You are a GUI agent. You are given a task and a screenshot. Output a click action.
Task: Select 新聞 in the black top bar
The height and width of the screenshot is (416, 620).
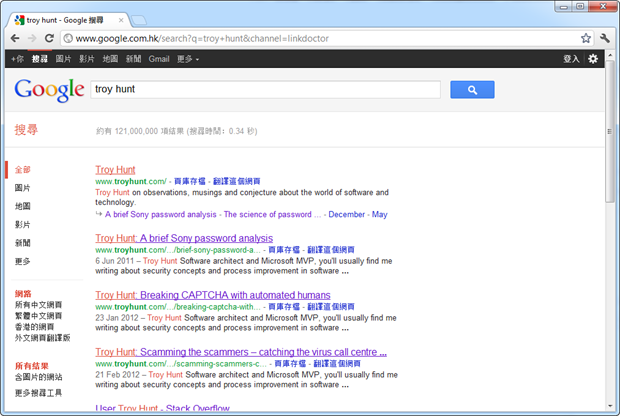pos(134,59)
